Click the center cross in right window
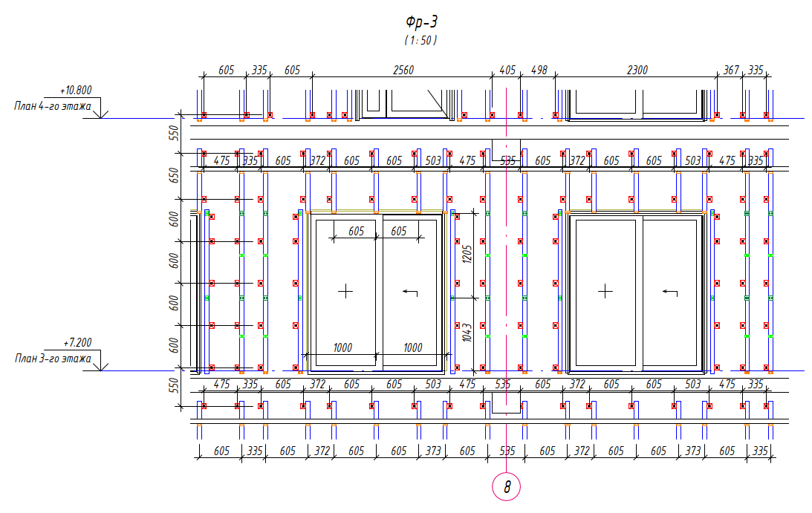812x513 pixels. [605, 292]
